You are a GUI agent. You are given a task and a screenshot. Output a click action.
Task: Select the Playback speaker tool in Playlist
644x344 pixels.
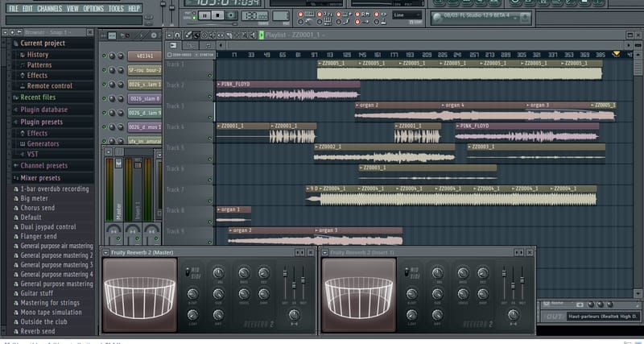coord(252,35)
